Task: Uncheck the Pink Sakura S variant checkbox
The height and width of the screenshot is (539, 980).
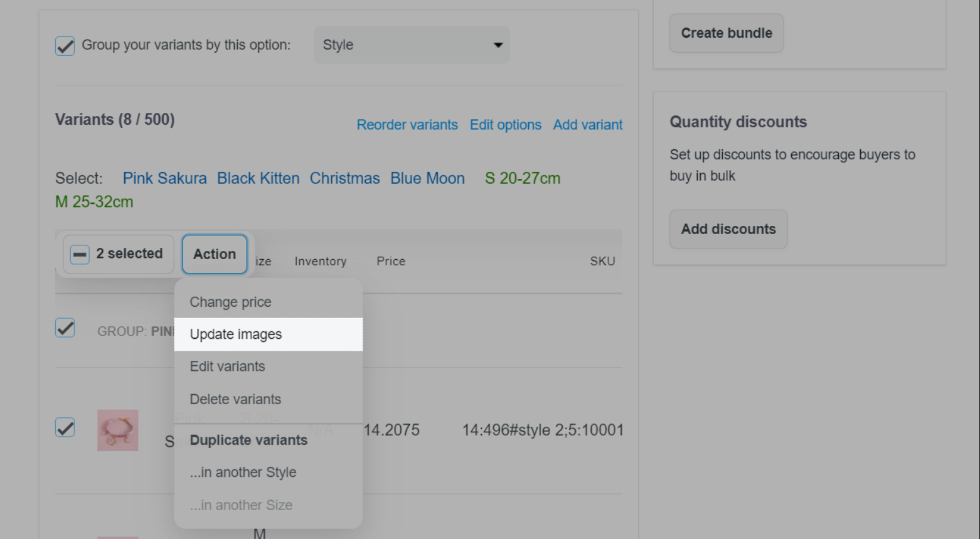Action: tap(65, 428)
